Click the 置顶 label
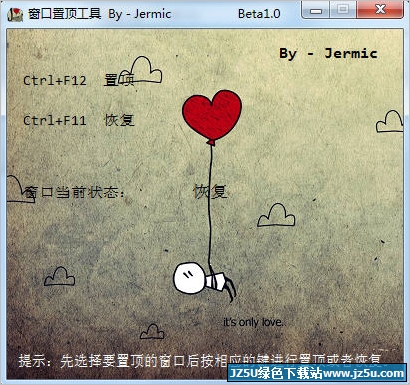The width and height of the screenshot is (410, 385). 119,80
